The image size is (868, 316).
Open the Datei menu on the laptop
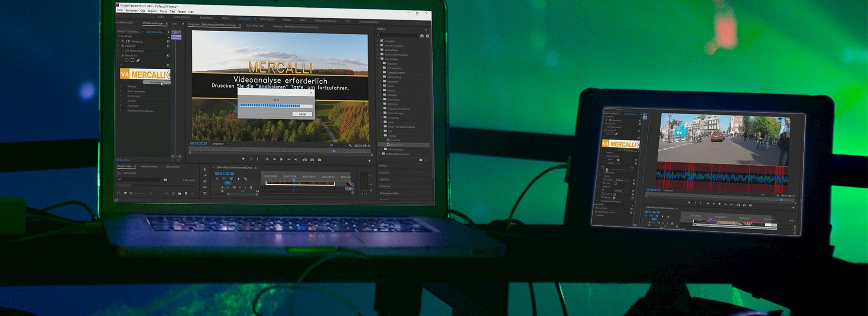tap(120, 10)
